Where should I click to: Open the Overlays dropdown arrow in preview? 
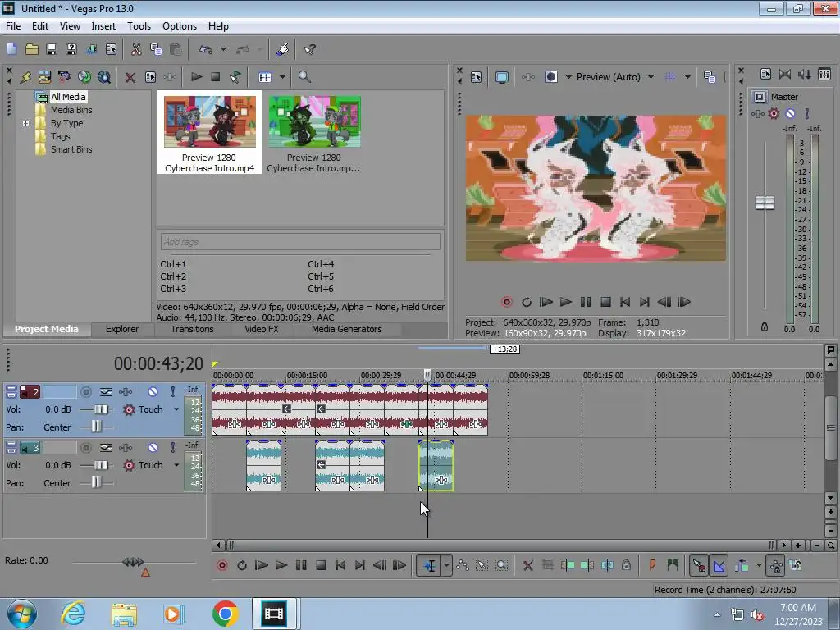tap(687, 77)
